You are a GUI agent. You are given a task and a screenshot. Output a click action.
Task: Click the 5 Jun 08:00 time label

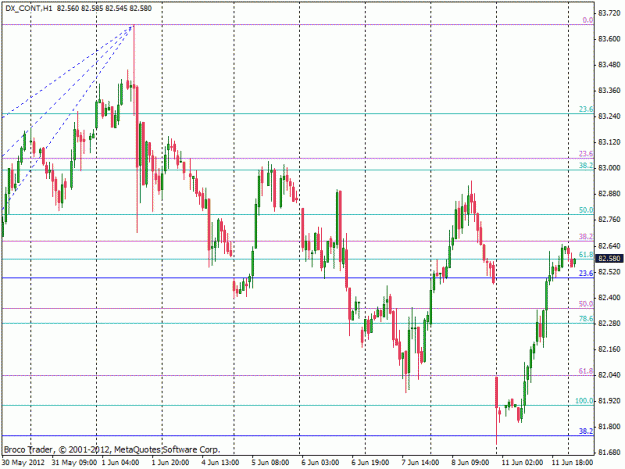pos(270,462)
